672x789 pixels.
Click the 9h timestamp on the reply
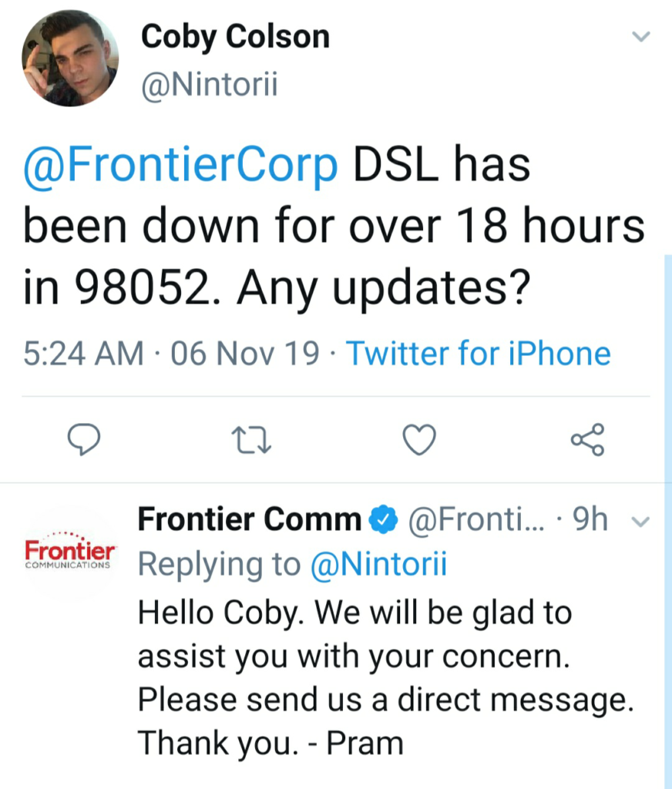tap(591, 521)
